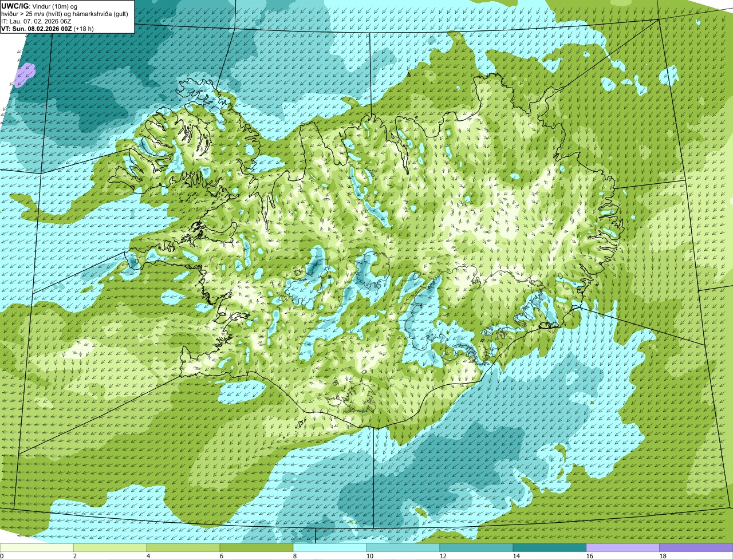
Task: Click the 'IT: Lau. 07. 02. 2026 06Z' line
Action: point(36,21)
